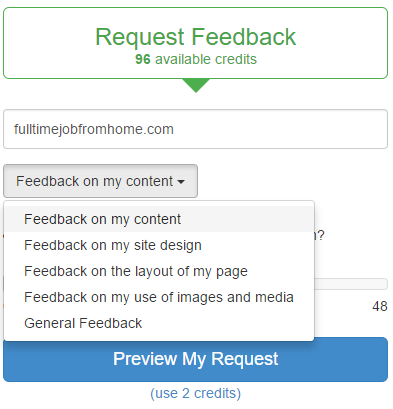The image size is (393, 409).
Task: Click the 96 available credits text
Action: pos(196,59)
